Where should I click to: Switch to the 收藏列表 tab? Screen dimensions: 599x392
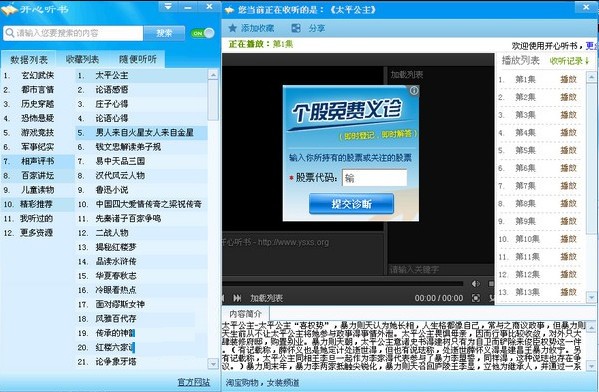pos(82,59)
